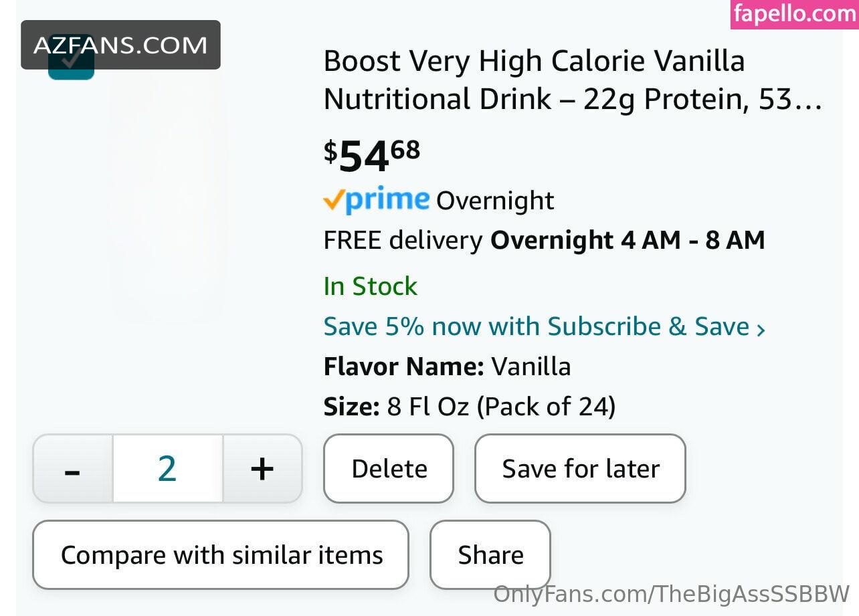
Task: Click the OnlyFans.com watermark text
Action: point(672,594)
